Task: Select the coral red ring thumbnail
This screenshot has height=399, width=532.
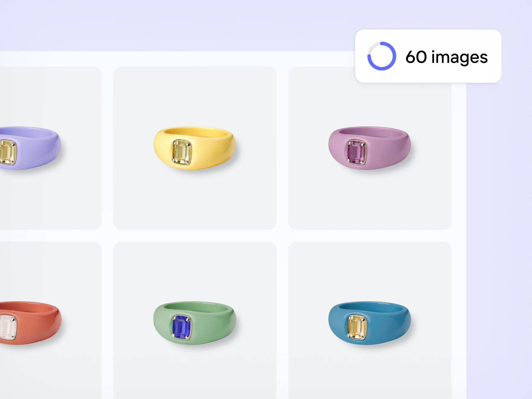Action: (51, 320)
